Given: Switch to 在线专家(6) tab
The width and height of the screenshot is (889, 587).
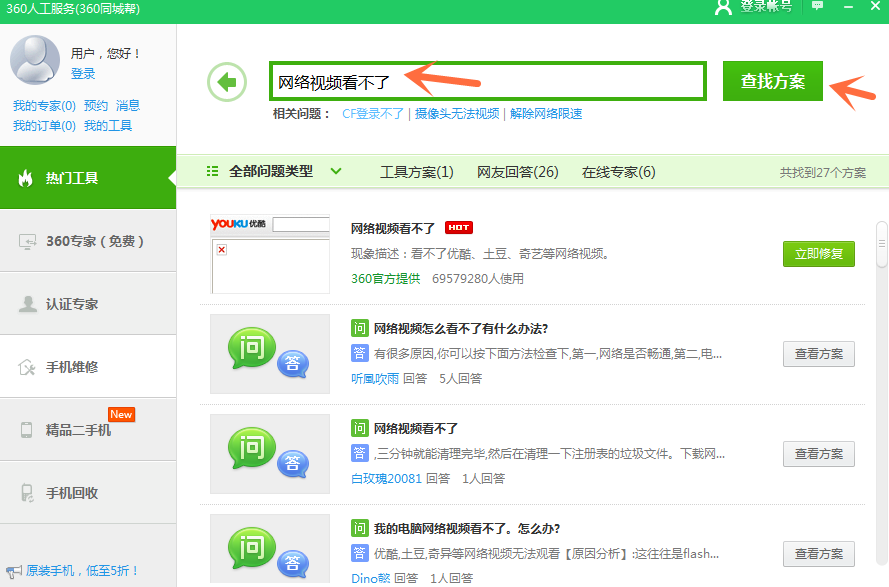Looking at the screenshot, I should (619, 172).
